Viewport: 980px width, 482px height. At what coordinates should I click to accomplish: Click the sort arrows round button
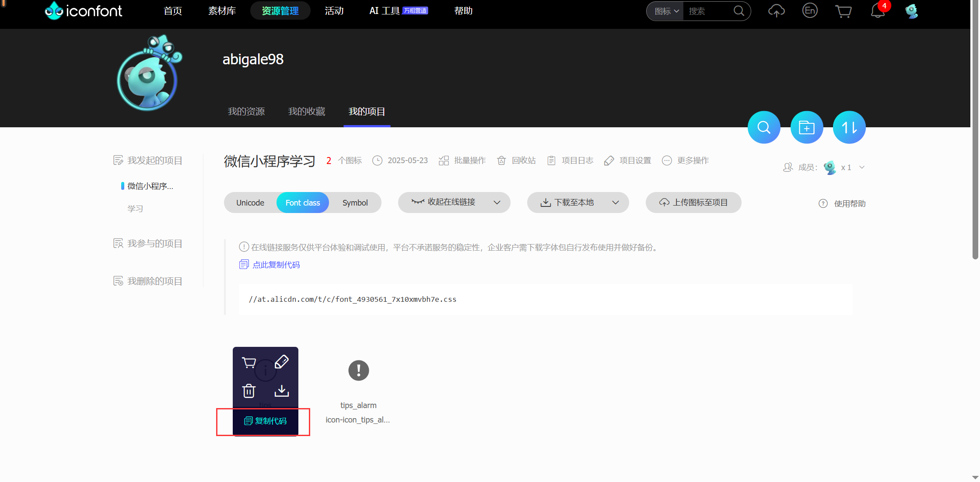(x=849, y=127)
